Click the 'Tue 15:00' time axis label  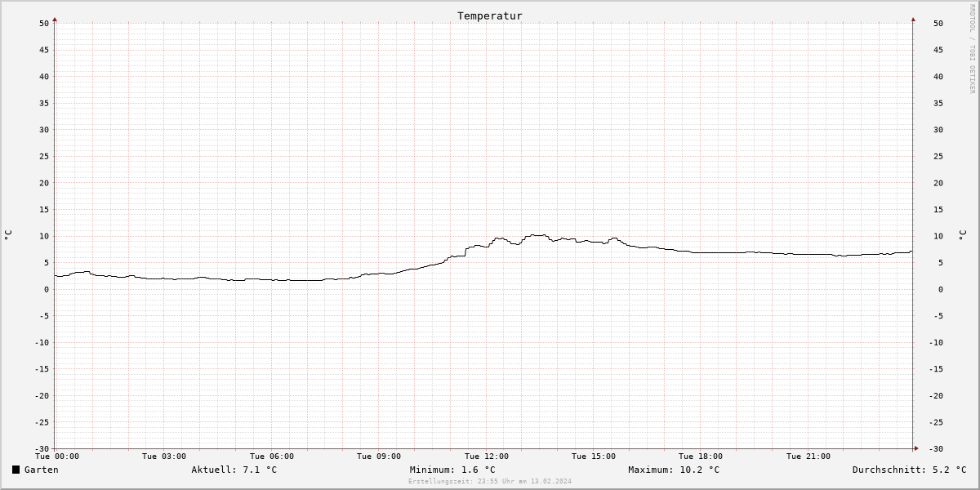pos(594,457)
